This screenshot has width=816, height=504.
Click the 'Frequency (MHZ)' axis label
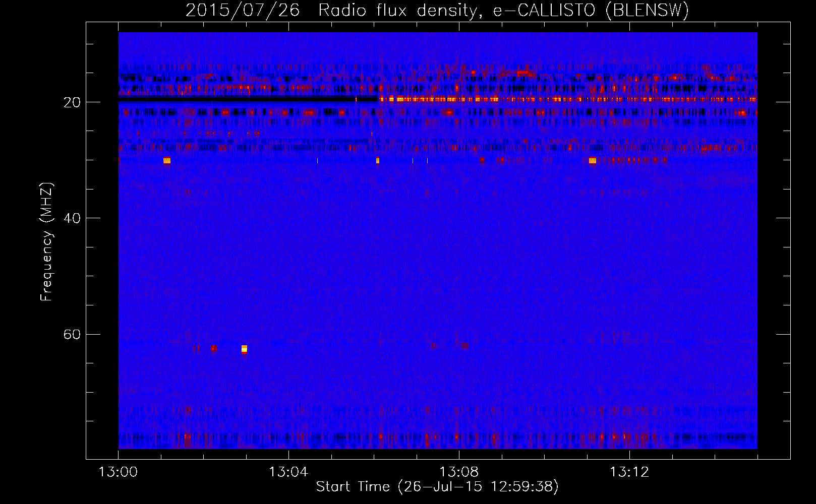pos(46,242)
